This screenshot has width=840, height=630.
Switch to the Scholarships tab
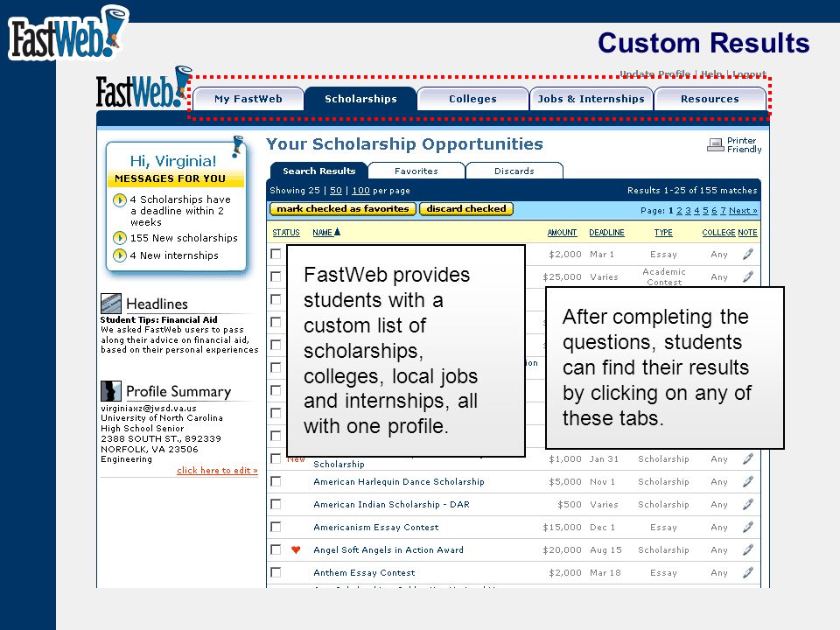[x=360, y=99]
